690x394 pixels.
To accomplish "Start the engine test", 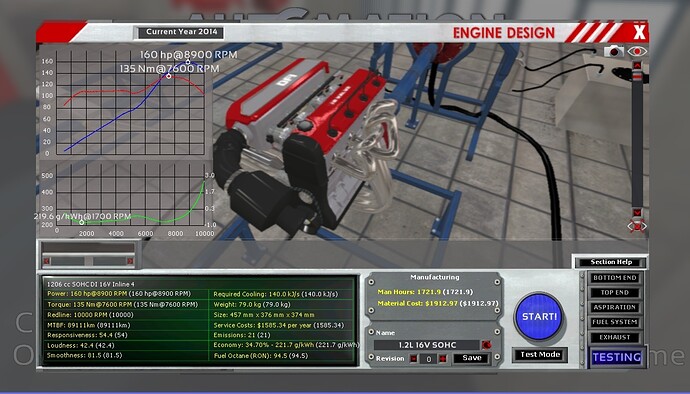I will click(540, 317).
